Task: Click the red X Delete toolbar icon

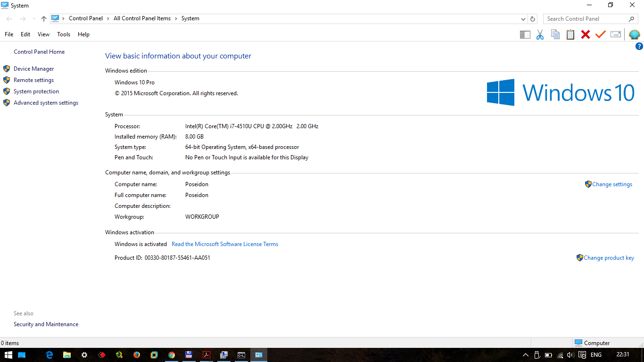Action: tap(586, 34)
